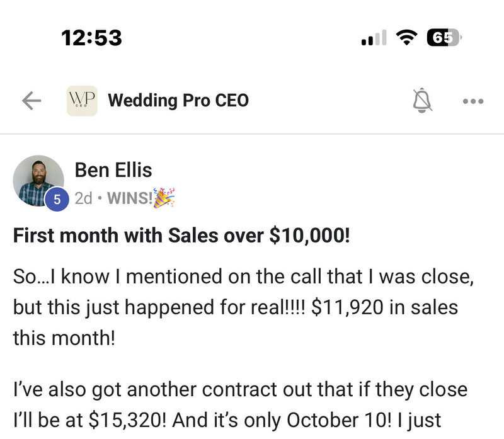504x439 pixels.
Task: Tap the back arrow icon
Action: coord(31,101)
